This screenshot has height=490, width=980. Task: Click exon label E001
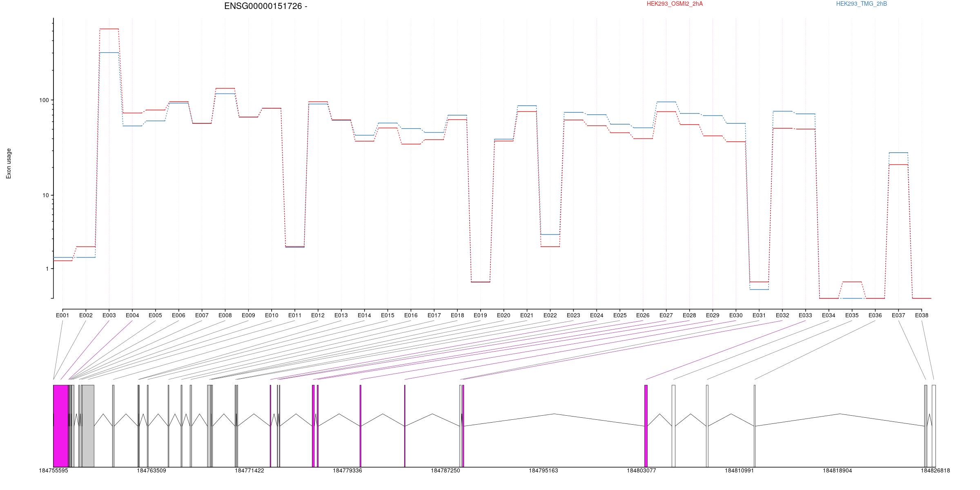[62, 315]
